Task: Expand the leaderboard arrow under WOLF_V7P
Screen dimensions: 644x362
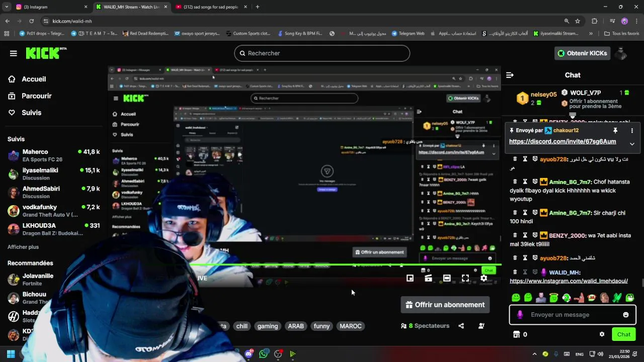Action: tap(573, 116)
